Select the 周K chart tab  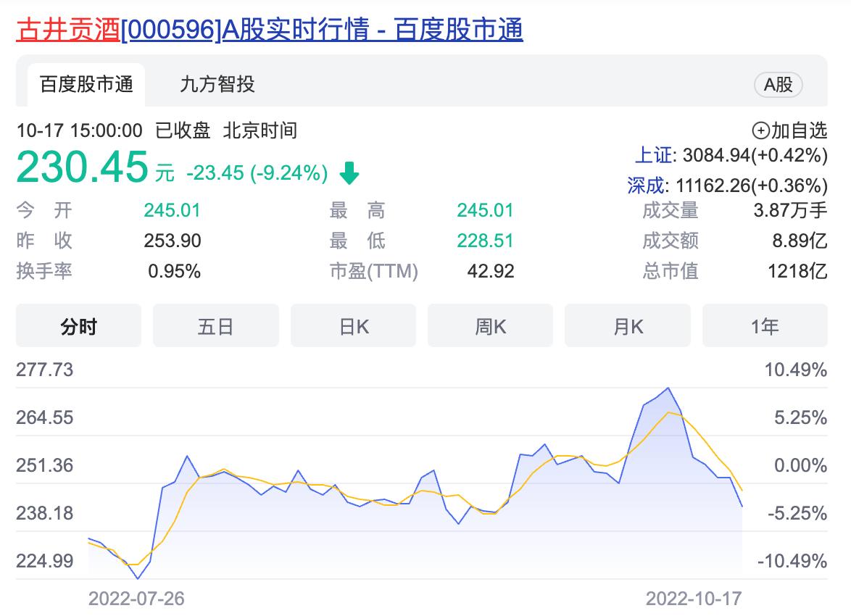coord(490,326)
